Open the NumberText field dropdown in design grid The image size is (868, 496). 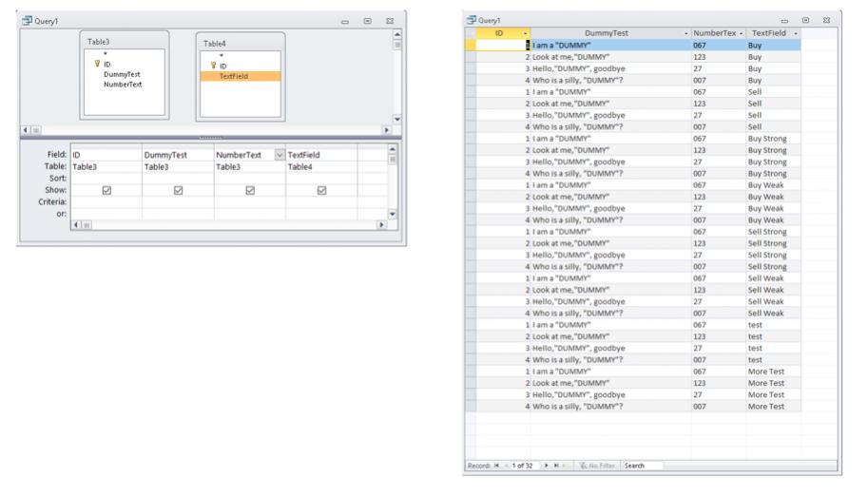[280, 155]
